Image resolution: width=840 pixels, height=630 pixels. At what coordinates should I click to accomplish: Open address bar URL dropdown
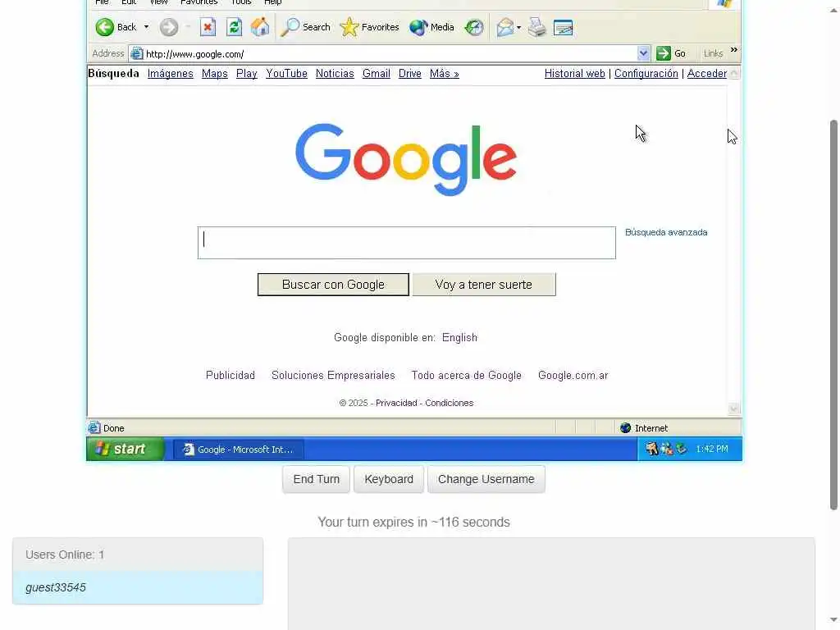[643, 53]
